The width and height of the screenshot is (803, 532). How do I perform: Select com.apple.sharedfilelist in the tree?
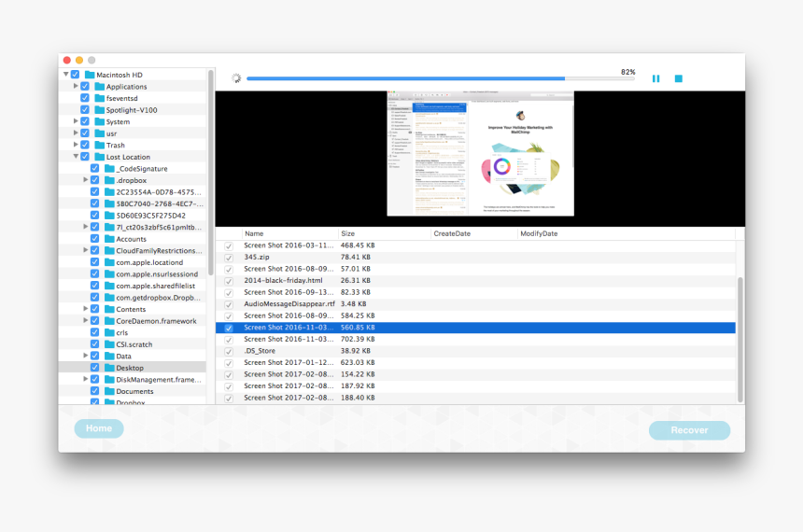155,286
